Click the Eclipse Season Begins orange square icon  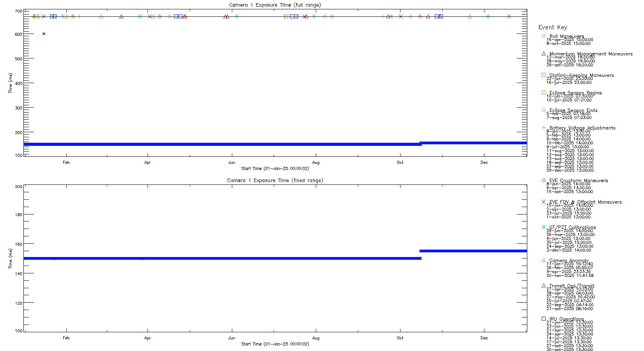(544, 92)
